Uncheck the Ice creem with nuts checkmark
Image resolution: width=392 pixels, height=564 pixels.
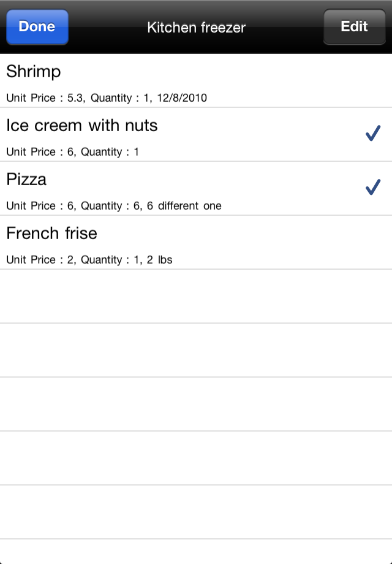point(373,133)
